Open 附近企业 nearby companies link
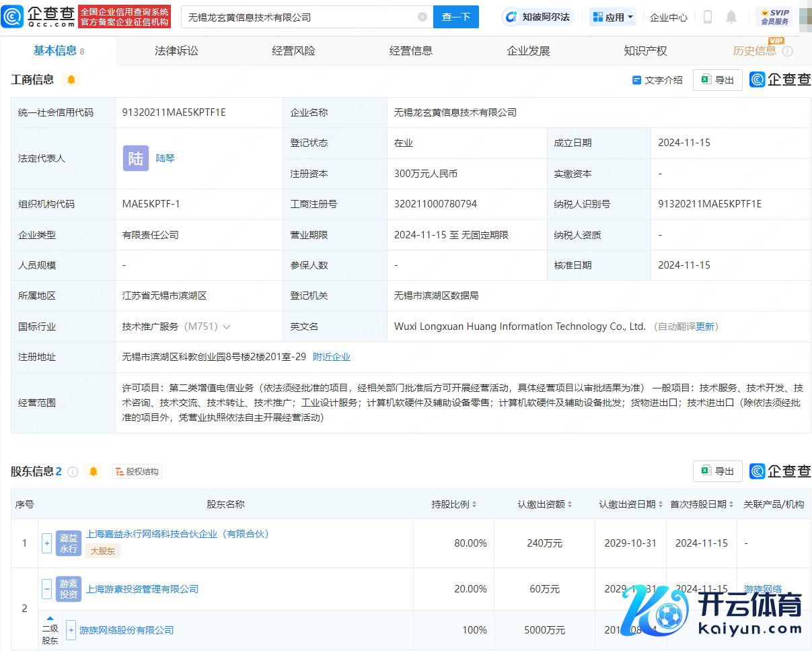This screenshot has height=651, width=812. coord(332,357)
